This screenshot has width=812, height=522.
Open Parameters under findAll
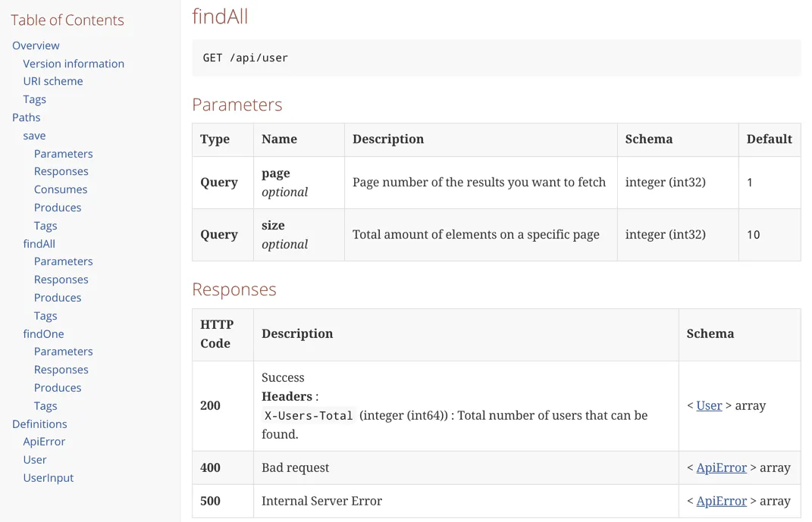point(63,261)
